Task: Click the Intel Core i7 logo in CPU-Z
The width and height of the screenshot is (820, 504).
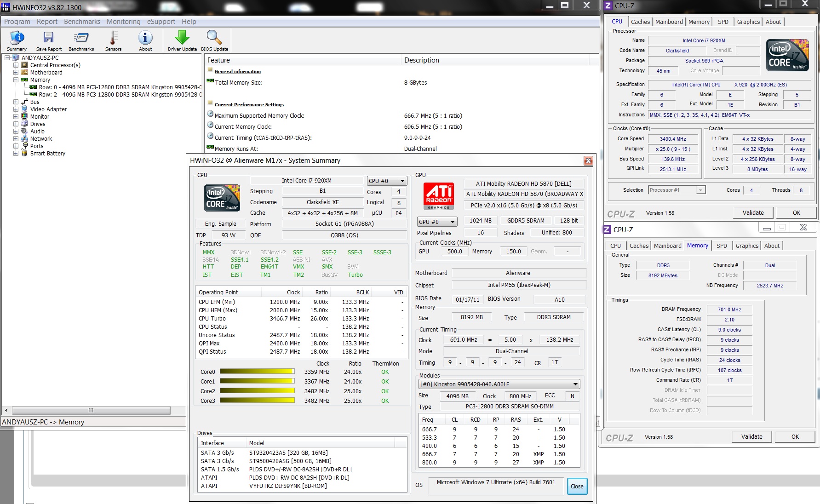Action: pyautogui.click(x=787, y=55)
